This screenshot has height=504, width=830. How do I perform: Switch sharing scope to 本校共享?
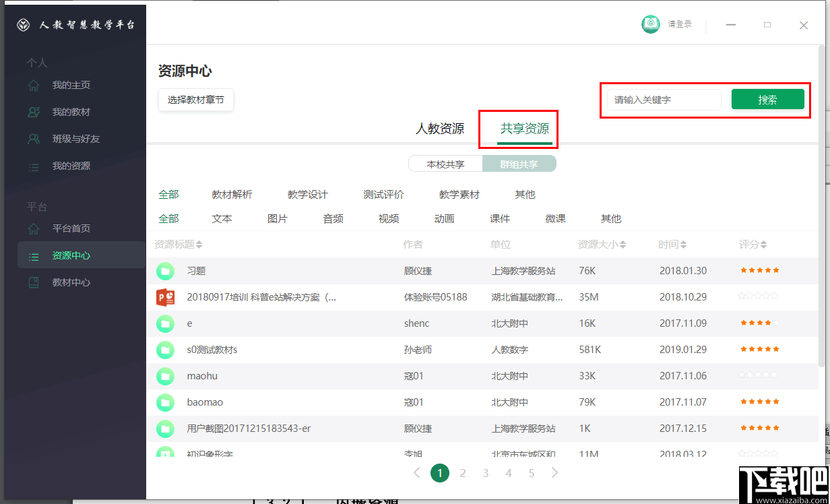(445, 163)
